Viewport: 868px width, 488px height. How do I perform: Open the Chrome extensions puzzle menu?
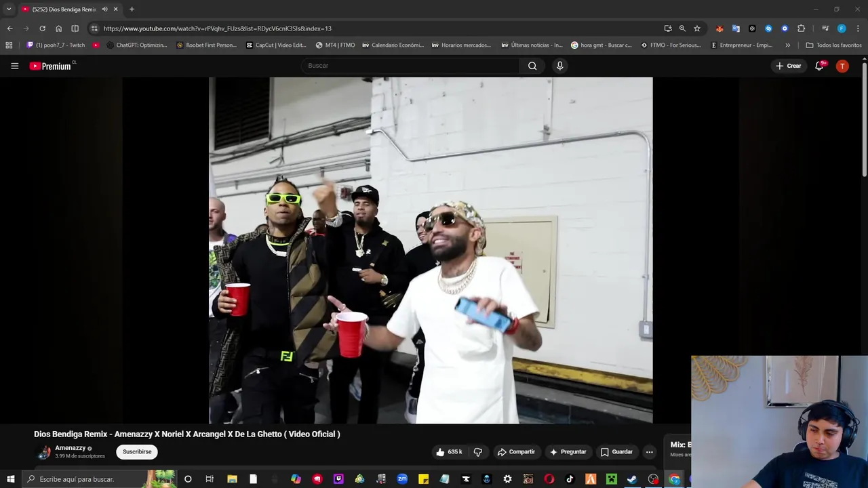(801, 28)
